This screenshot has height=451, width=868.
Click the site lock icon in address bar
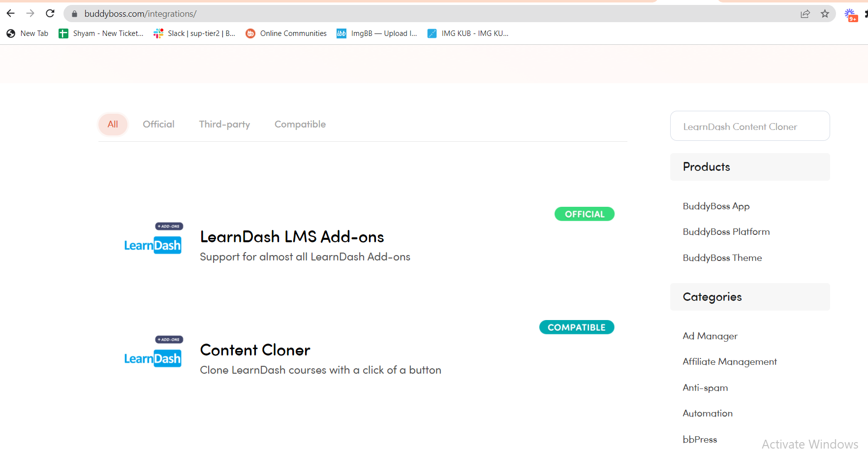pyautogui.click(x=75, y=14)
